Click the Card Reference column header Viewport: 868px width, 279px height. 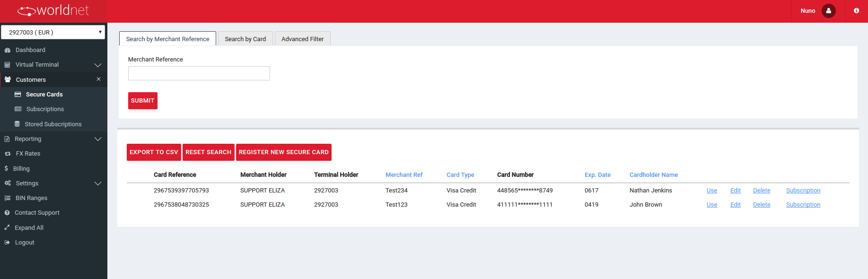[175, 175]
